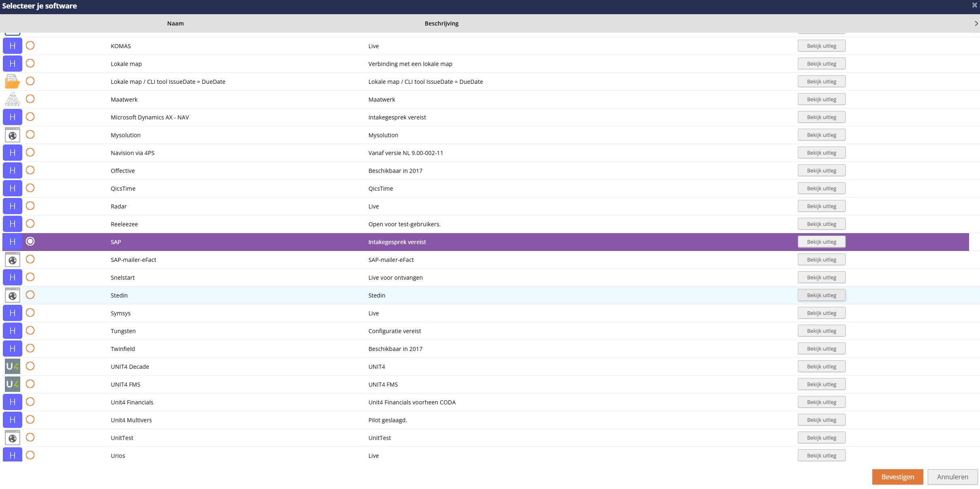View Bekijk uitleg for Unit4 Multivers
980x489 pixels.
click(x=821, y=420)
